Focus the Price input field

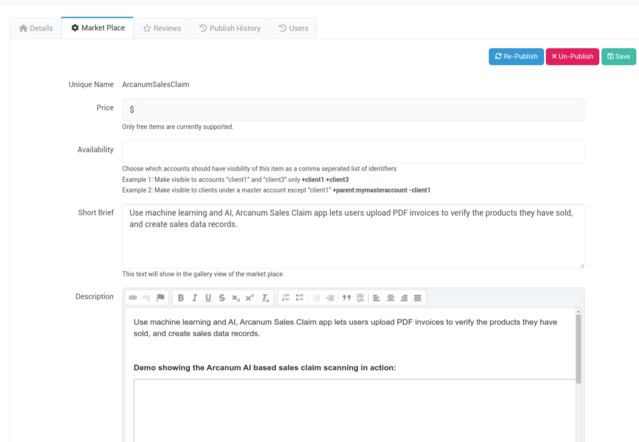click(363, 110)
